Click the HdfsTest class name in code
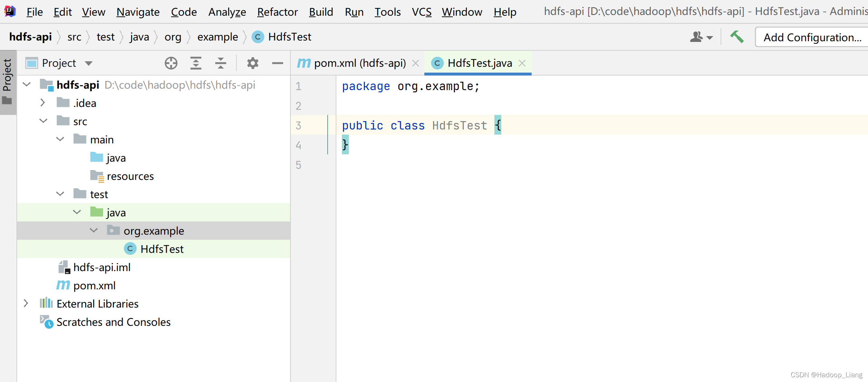 click(459, 126)
